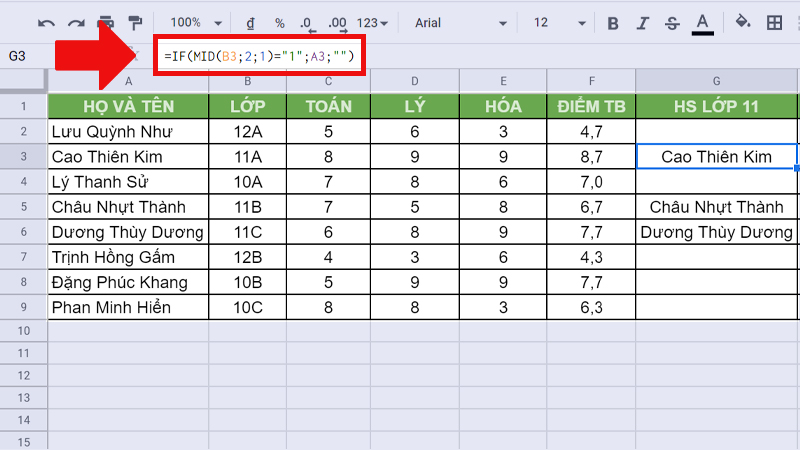The height and width of the screenshot is (450, 800).
Task: Open the fill color bucket
Action: (x=743, y=22)
